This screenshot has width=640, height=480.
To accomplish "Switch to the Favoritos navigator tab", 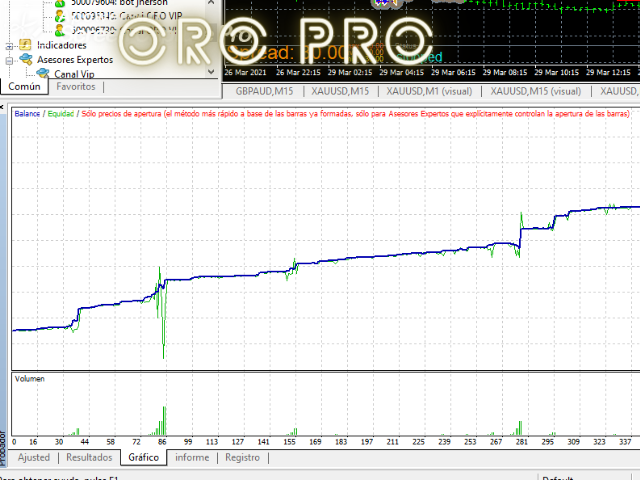I will (x=76, y=87).
